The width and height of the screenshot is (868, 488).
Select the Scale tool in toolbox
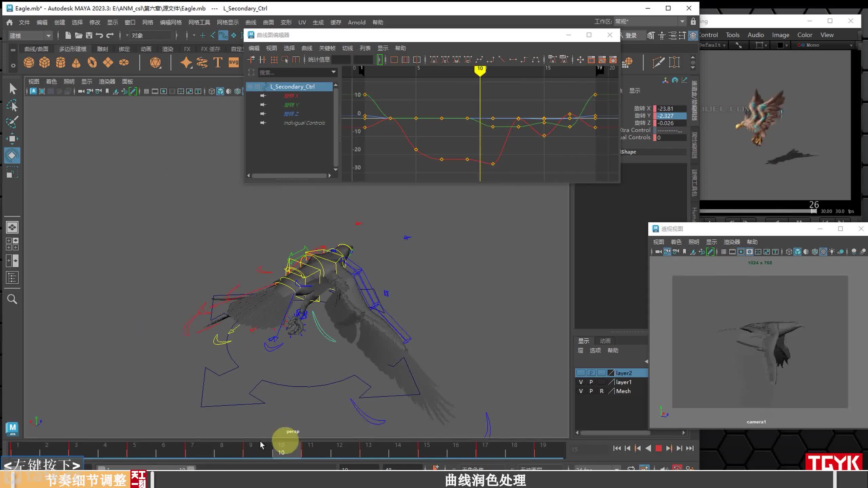click(12, 173)
